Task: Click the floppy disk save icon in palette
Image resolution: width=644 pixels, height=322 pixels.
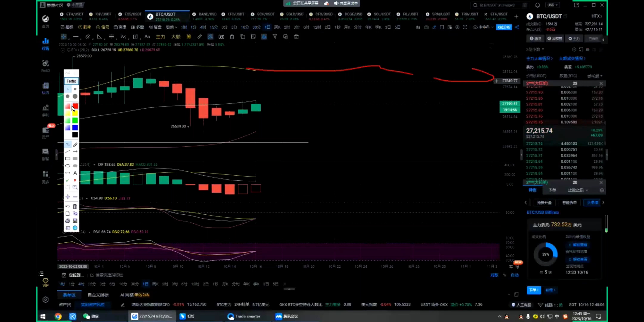Action: (75, 221)
